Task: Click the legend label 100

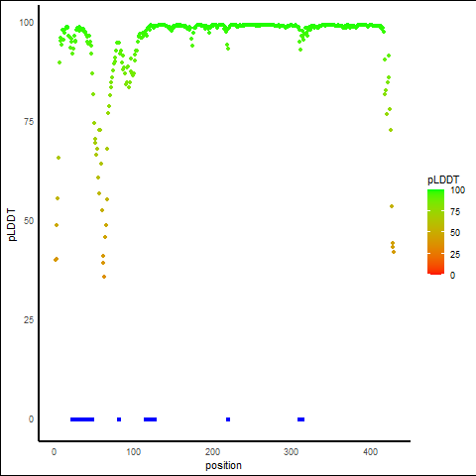Action: click(457, 190)
